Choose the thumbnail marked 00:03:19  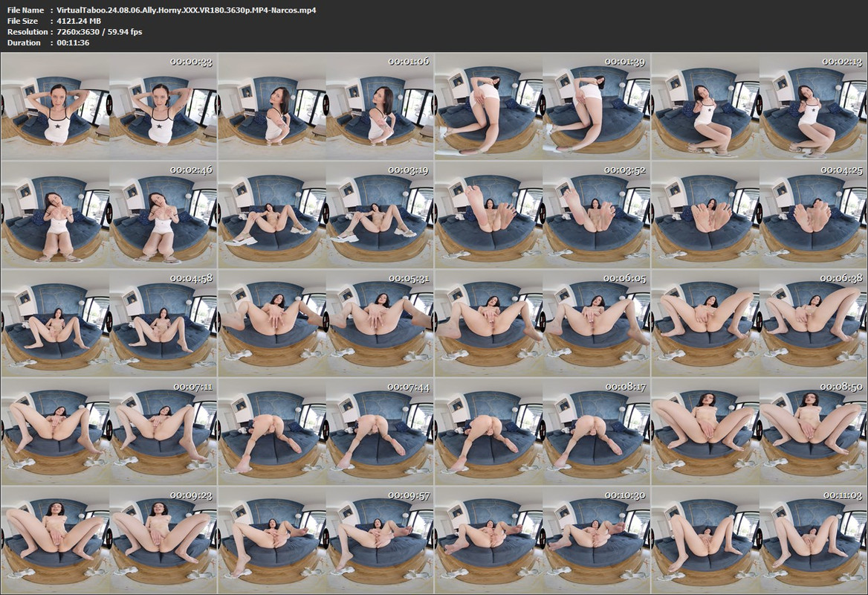pos(325,215)
